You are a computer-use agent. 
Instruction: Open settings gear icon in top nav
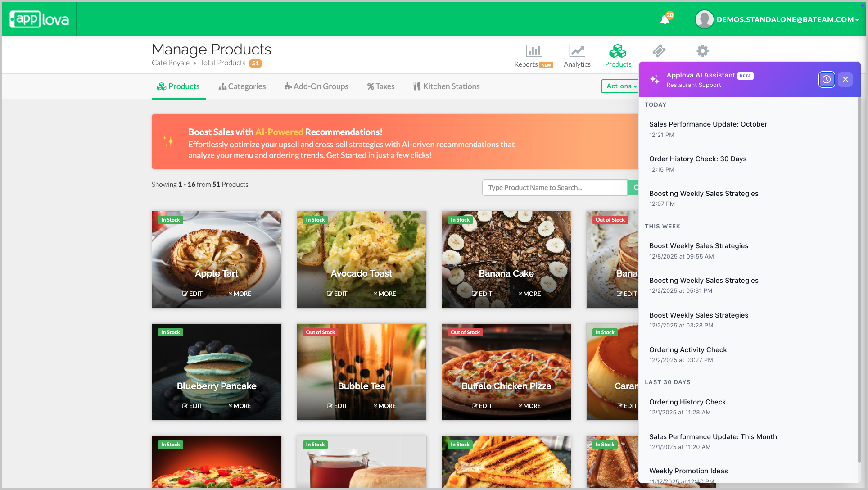click(x=702, y=51)
